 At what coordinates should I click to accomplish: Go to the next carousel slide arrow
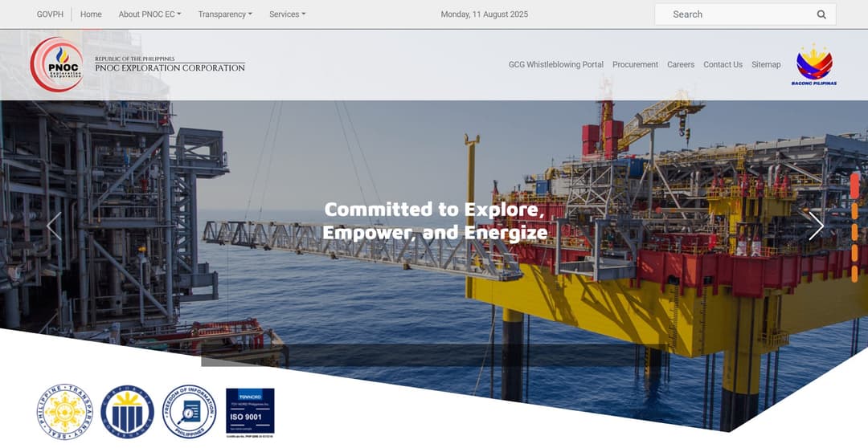815,226
